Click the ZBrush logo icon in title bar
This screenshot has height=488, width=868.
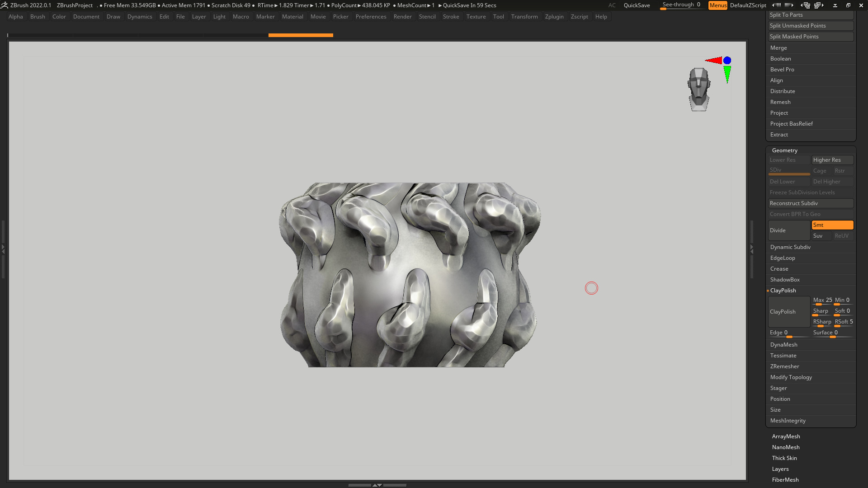pos(4,5)
